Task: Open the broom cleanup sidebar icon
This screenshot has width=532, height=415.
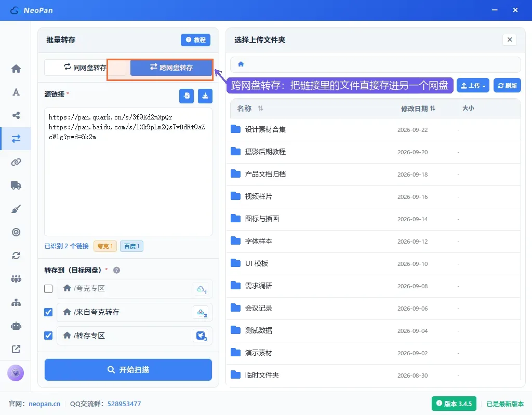Action: [16, 209]
